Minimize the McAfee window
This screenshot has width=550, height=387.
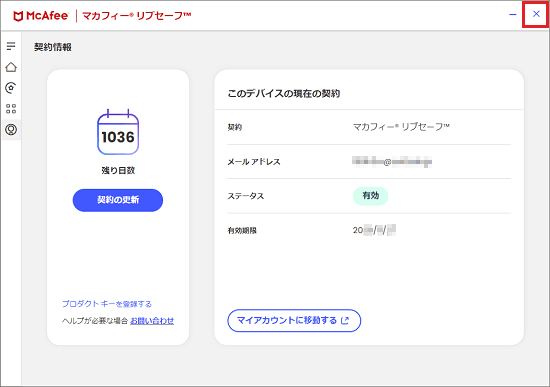pos(512,14)
